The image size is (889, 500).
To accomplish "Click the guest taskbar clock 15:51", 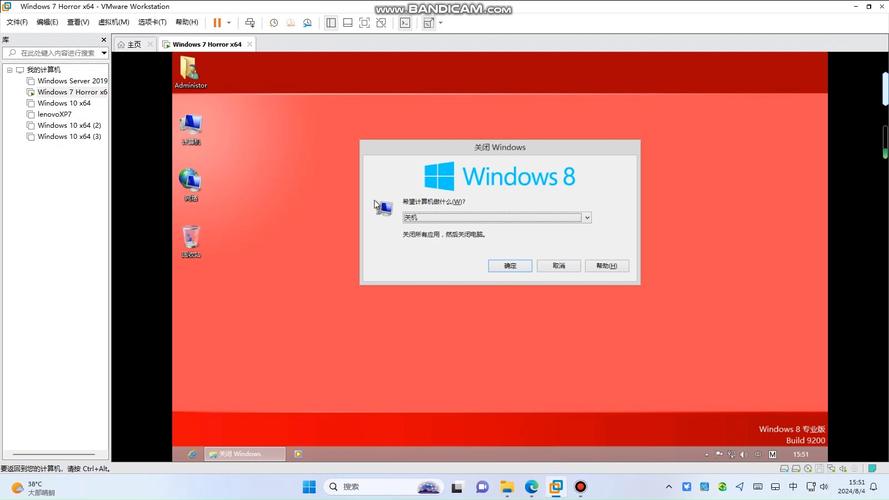I will pos(801,455).
